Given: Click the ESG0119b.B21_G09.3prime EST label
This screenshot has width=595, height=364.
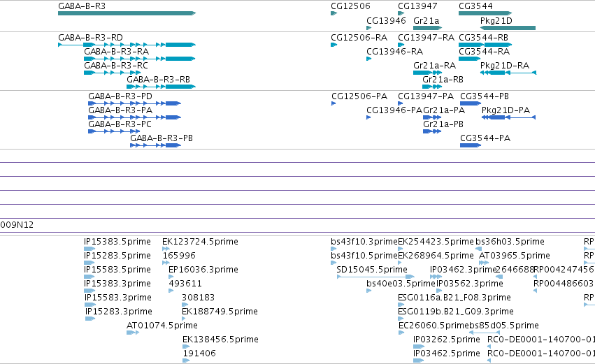Looking at the screenshot, I should point(456,312).
